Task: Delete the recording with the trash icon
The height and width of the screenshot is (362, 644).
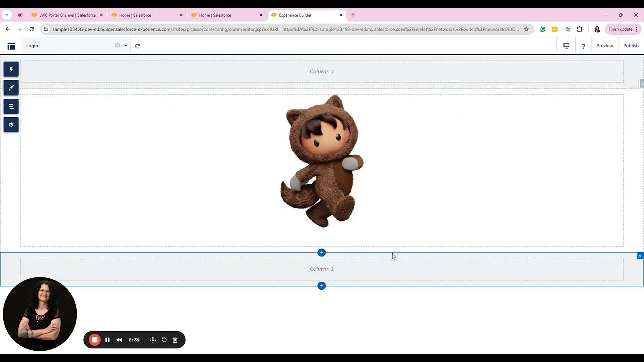Action: click(175, 340)
